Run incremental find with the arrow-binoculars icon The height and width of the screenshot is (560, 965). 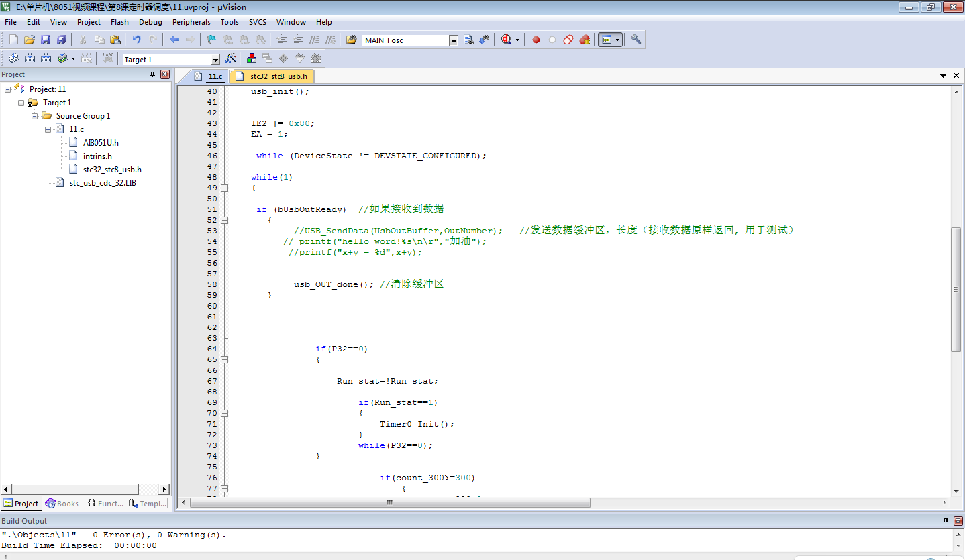[x=485, y=40]
